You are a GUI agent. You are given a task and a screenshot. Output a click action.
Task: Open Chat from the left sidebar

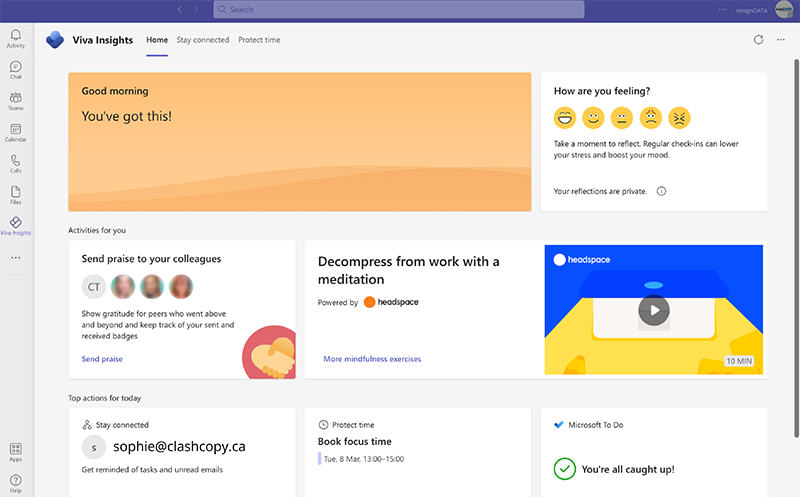[15, 70]
